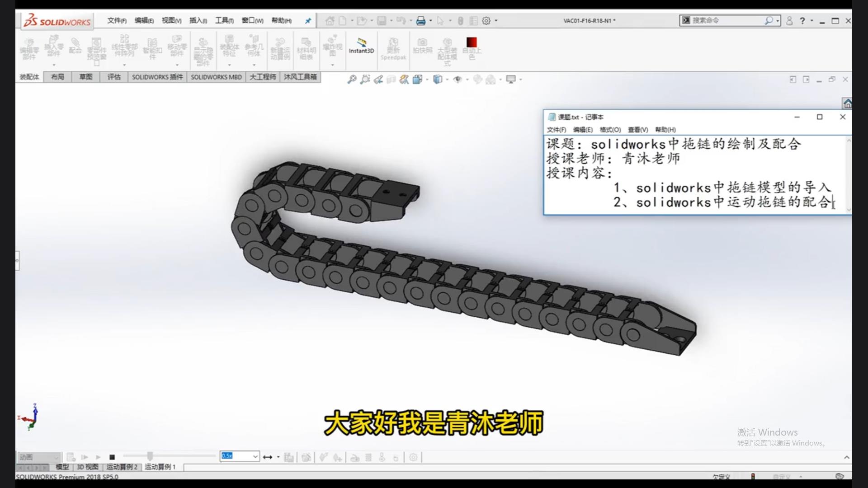Click Stop button in motion toolbar
The height and width of the screenshot is (488, 868).
coord(112,457)
